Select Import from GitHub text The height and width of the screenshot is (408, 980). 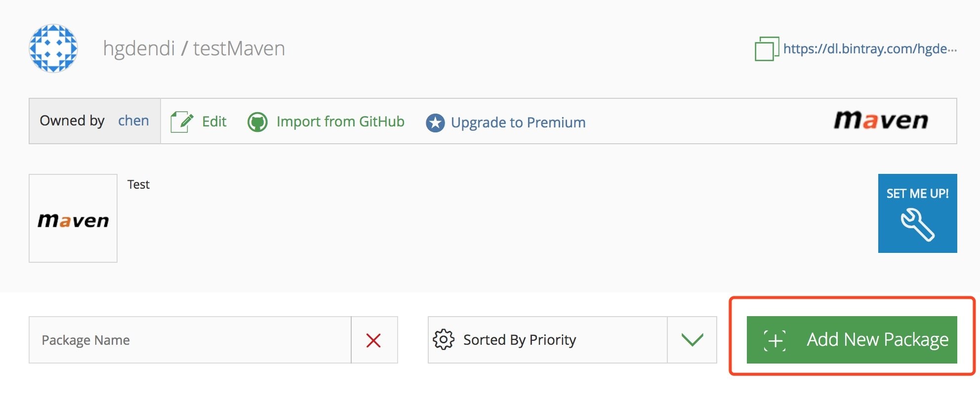click(340, 122)
